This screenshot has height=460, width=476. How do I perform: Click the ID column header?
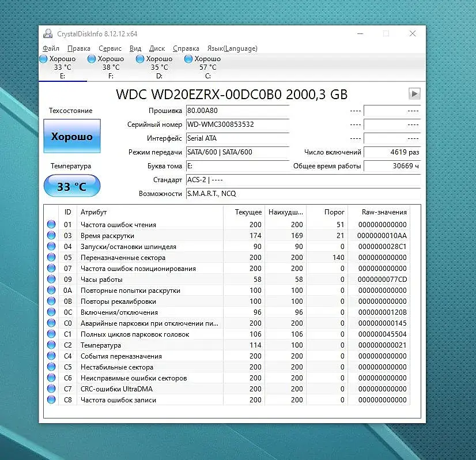(67, 212)
